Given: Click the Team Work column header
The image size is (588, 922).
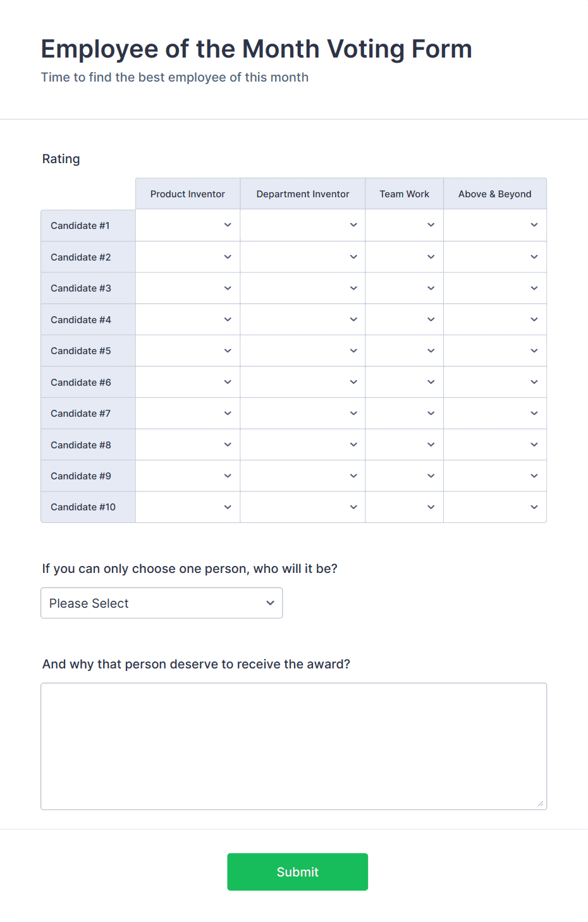Looking at the screenshot, I should point(404,194).
